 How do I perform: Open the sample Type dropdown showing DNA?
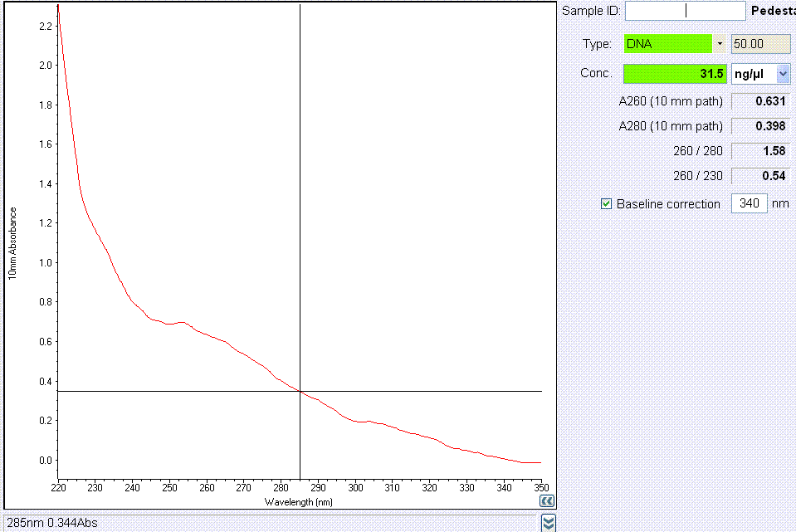click(x=720, y=44)
